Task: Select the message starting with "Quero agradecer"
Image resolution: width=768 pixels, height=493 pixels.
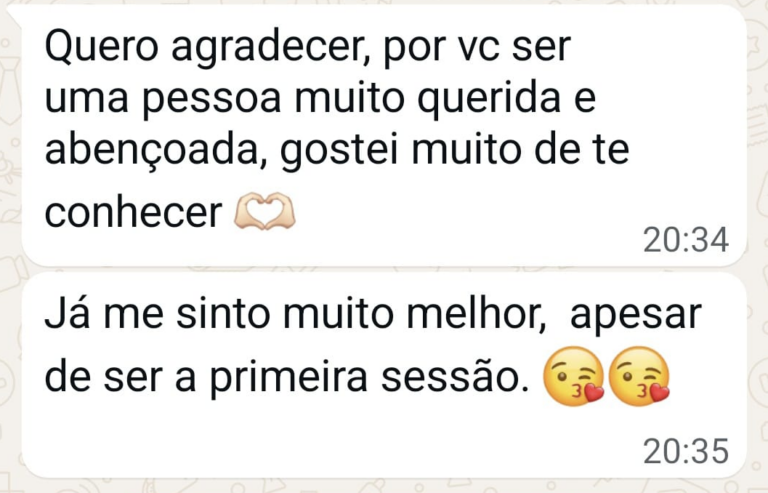Action: tap(384, 136)
